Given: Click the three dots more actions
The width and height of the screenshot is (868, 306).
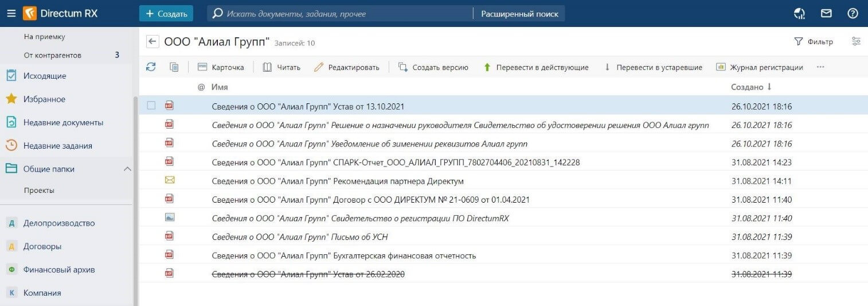Looking at the screenshot, I should (820, 67).
